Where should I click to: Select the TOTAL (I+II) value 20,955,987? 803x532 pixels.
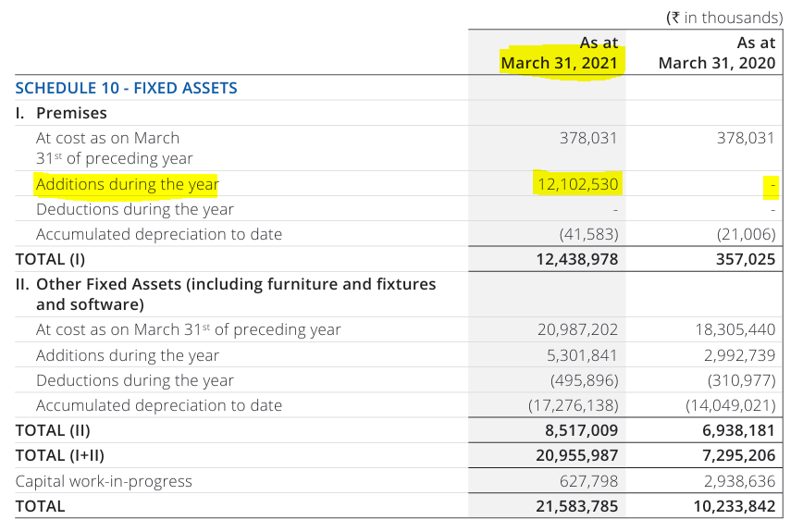pos(575,455)
